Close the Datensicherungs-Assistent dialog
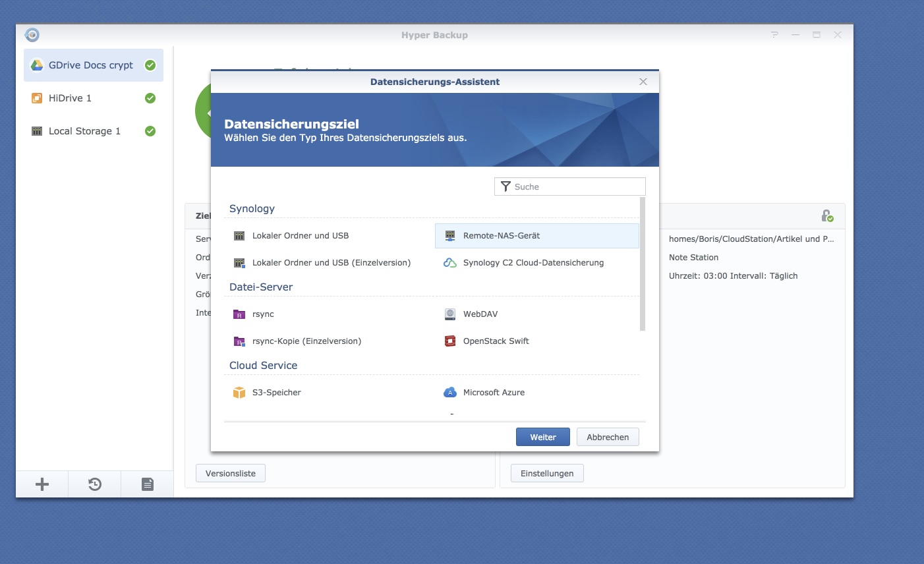924x564 pixels. (643, 82)
